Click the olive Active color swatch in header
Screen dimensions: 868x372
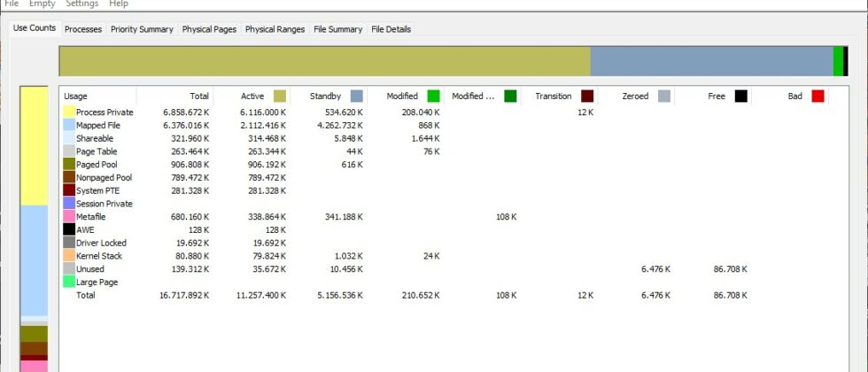tap(280, 97)
